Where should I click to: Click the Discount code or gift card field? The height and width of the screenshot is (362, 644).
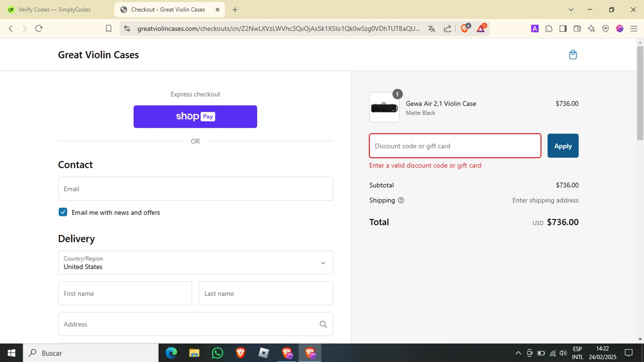455,146
